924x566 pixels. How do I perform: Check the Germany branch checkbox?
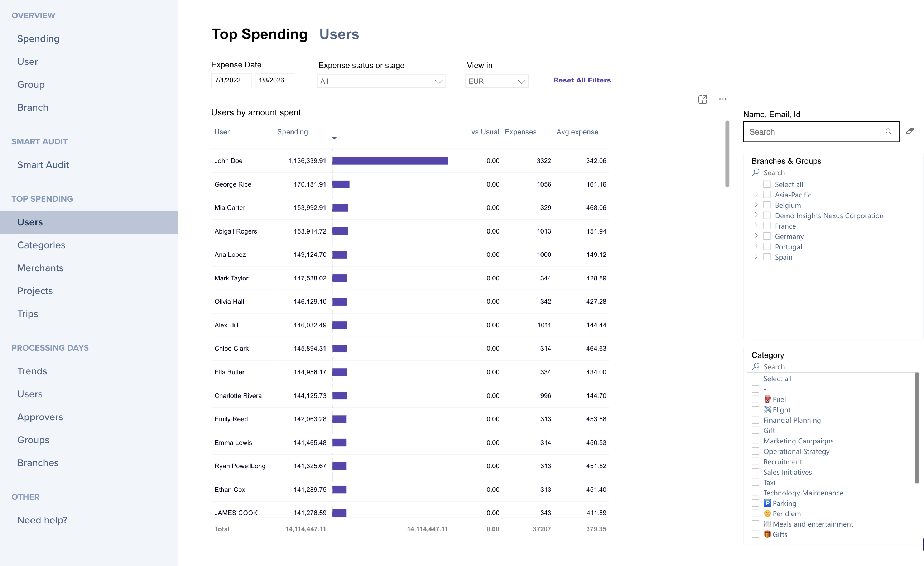[x=767, y=236]
